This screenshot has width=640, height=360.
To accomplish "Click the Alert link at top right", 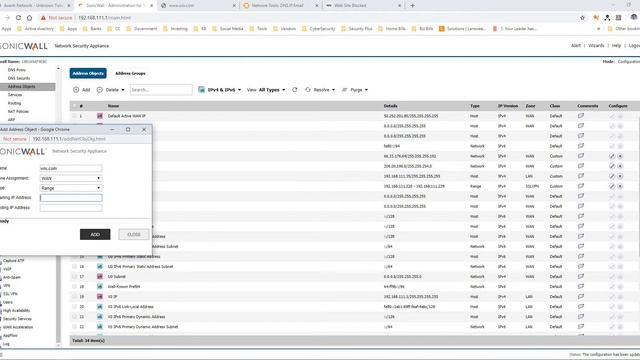I will [576, 46].
